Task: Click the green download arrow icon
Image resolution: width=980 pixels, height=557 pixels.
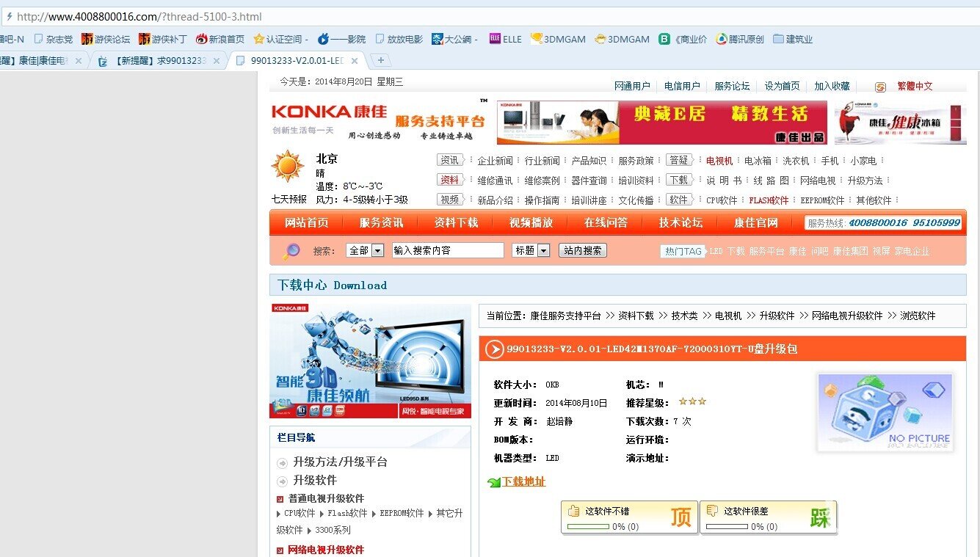Action: pos(494,482)
